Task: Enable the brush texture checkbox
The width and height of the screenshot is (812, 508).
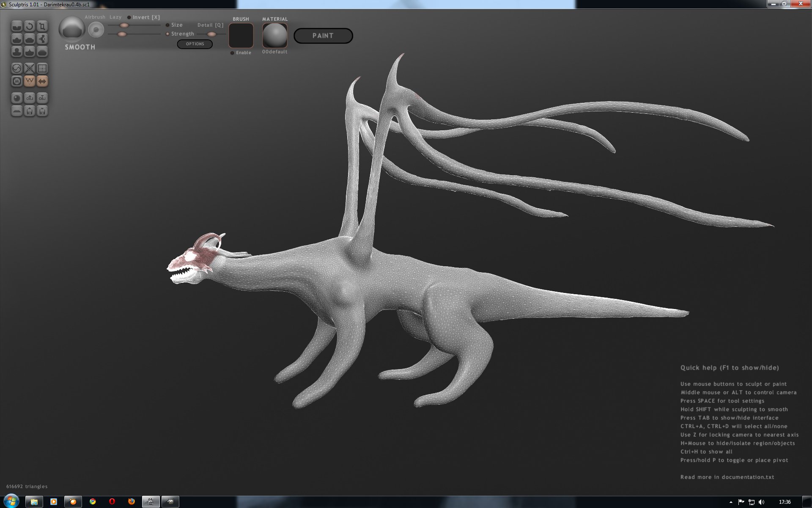Action: pyautogui.click(x=232, y=53)
